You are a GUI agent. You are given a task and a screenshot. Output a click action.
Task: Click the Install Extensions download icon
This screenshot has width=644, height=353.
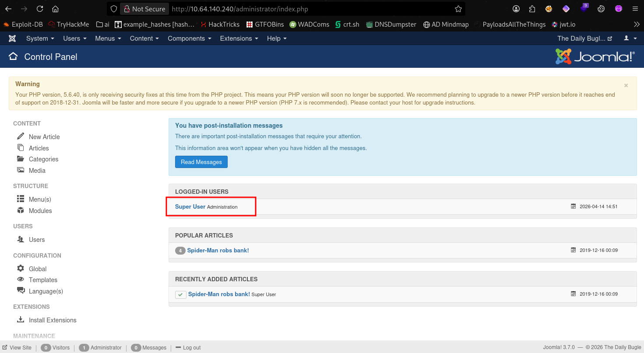tap(21, 320)
